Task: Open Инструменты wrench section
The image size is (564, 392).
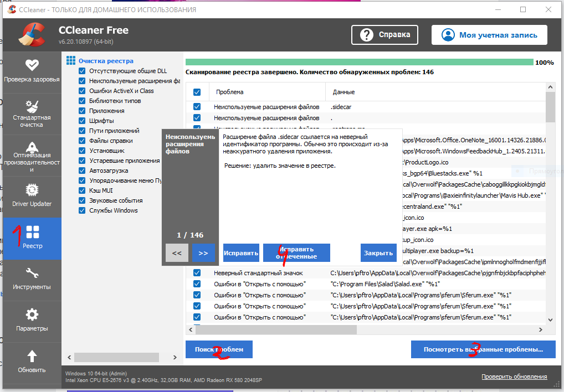Action: [32, 280]
